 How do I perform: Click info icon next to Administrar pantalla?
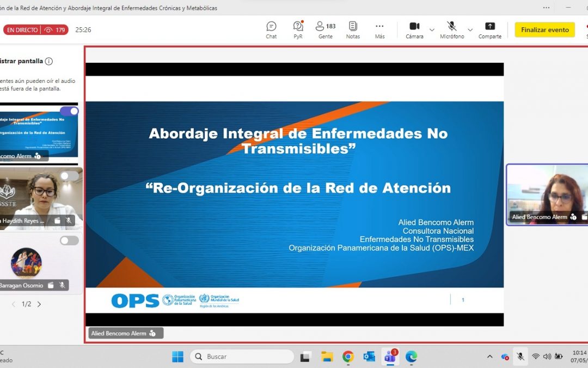pos(49,61)
